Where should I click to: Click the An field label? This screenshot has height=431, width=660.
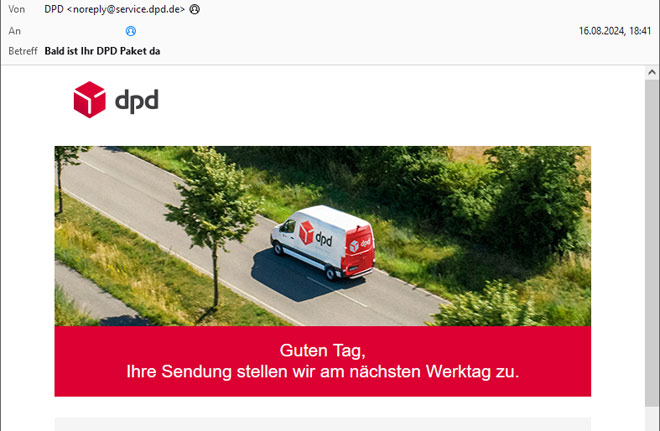[14, 31]
